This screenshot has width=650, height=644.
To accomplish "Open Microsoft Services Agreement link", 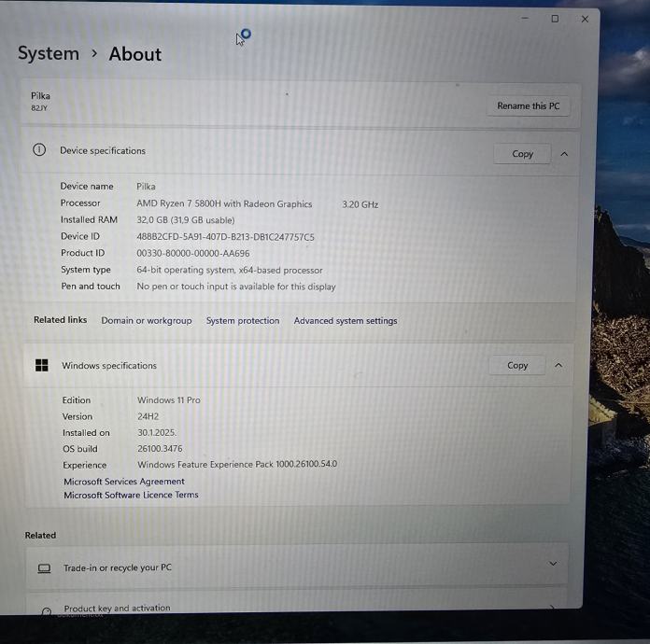I will point(124,482).
